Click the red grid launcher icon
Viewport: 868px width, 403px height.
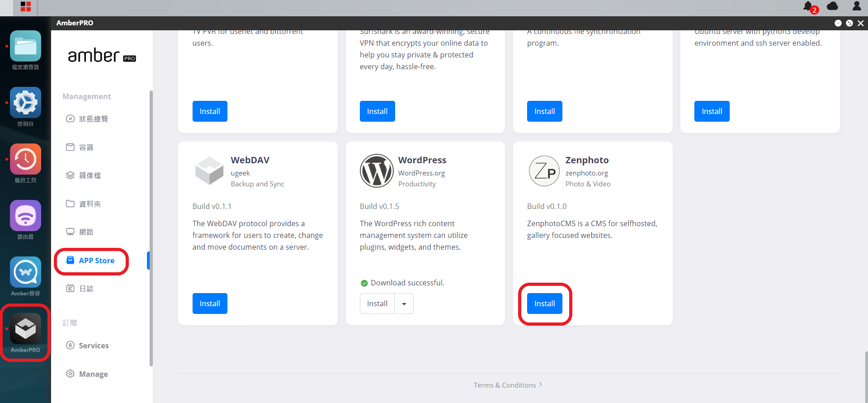tap(26, 7)
